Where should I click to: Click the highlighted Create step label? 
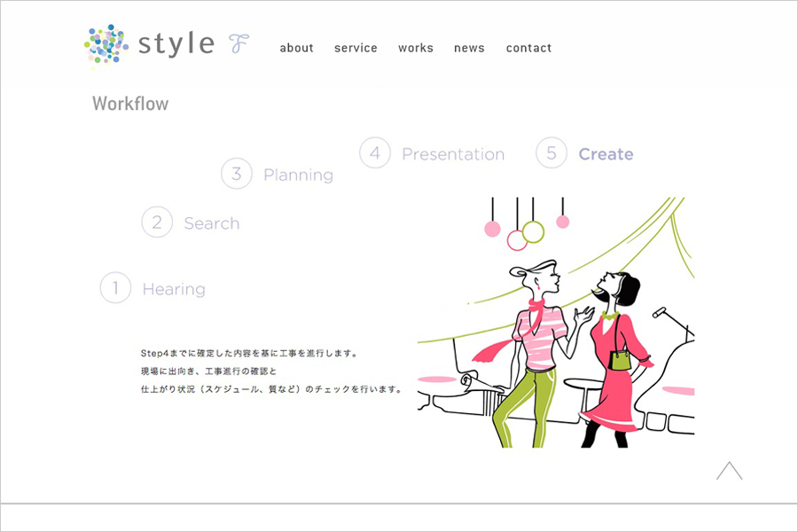(x=606, y=154)
